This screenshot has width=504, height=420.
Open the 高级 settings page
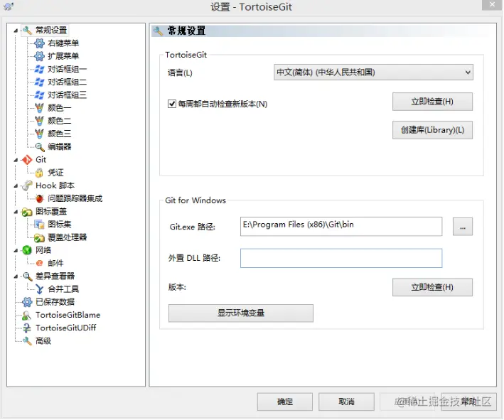43,341
